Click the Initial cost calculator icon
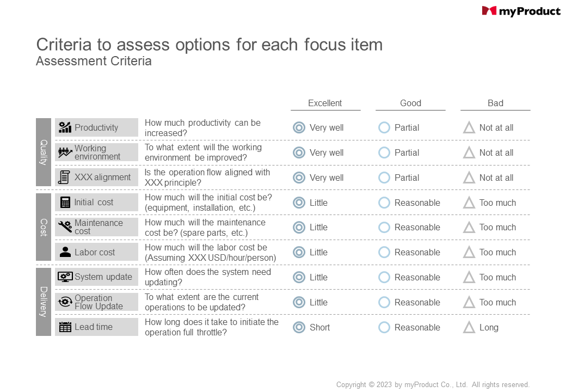The image size is (566, 392). pos(65,202)
